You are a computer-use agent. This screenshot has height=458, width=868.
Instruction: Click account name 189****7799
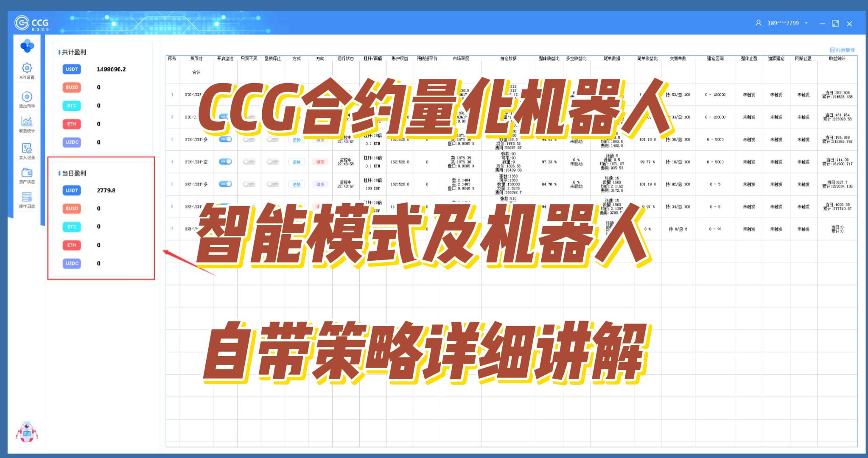coord(783,23)
